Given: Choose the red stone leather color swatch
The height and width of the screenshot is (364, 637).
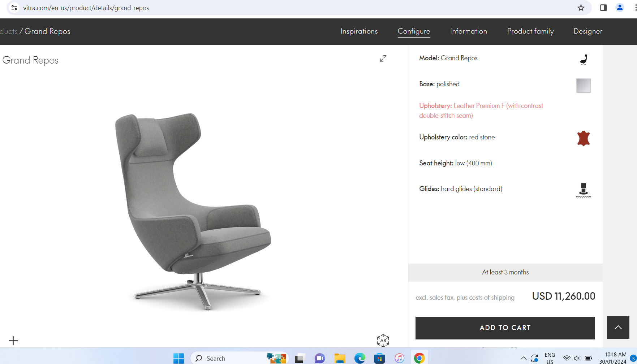Looking at the screenshot, I should tap(584, 138).
